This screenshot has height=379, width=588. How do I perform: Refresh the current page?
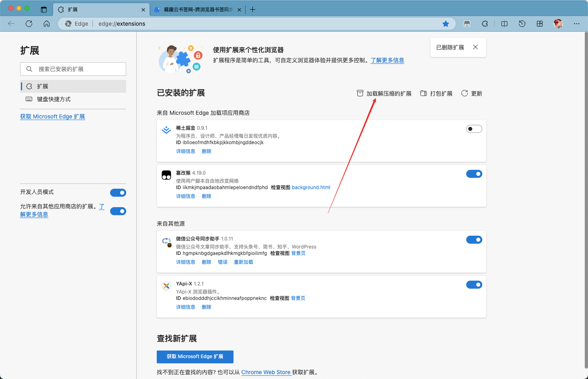pos(29,24)
